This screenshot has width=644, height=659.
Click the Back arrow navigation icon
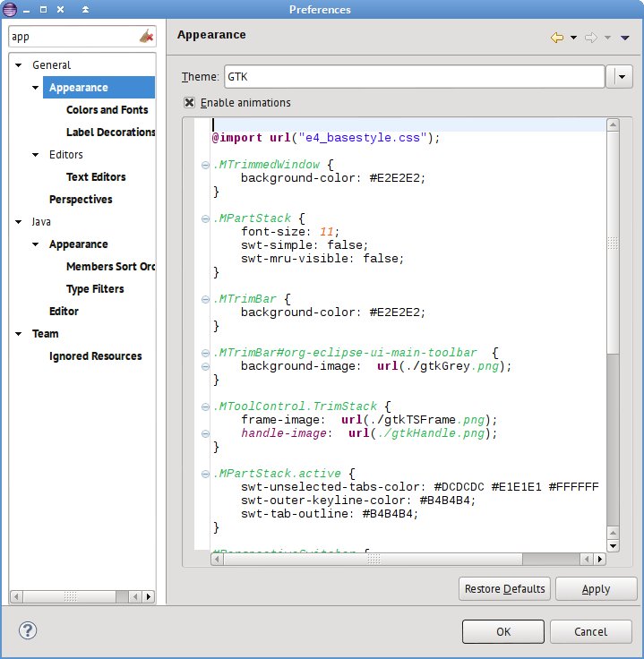point(557,38)
